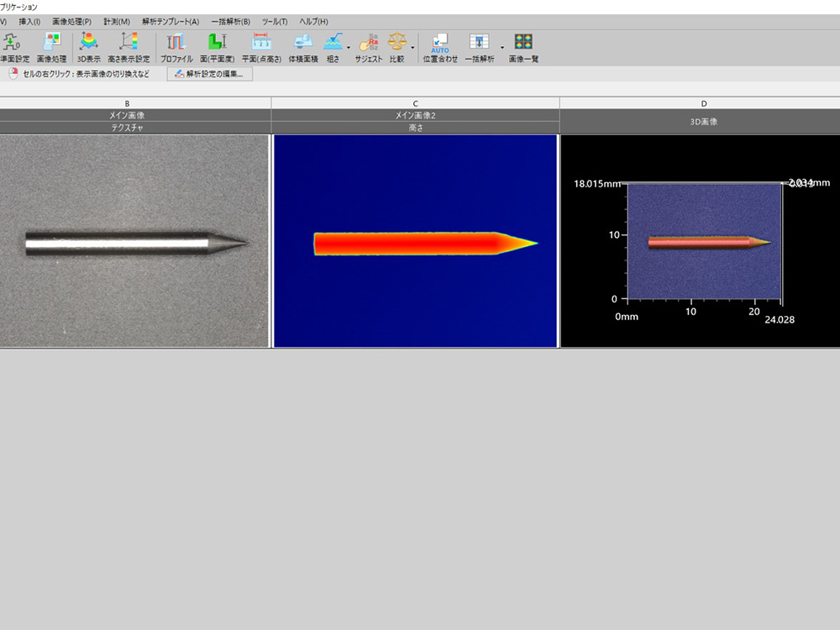Screen dimensions: 840x630
Task: Click the 解析設定の編集 button
Action: [x=210, y=74]
